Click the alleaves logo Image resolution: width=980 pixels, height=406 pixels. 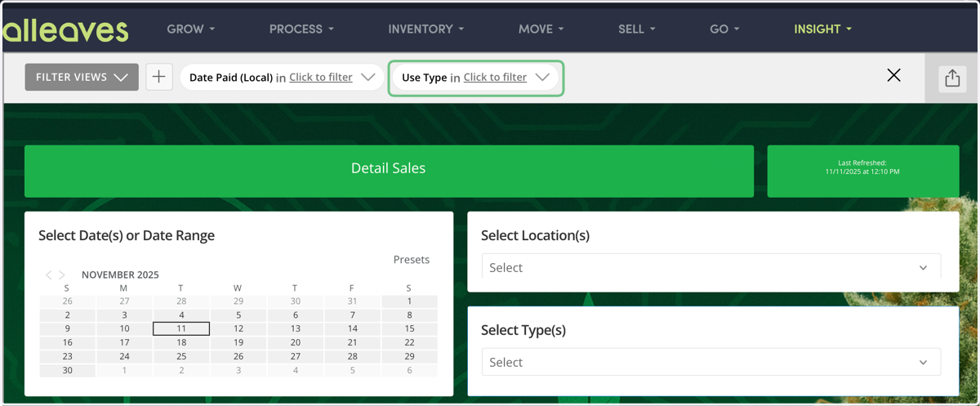click(x=65, y=29)
